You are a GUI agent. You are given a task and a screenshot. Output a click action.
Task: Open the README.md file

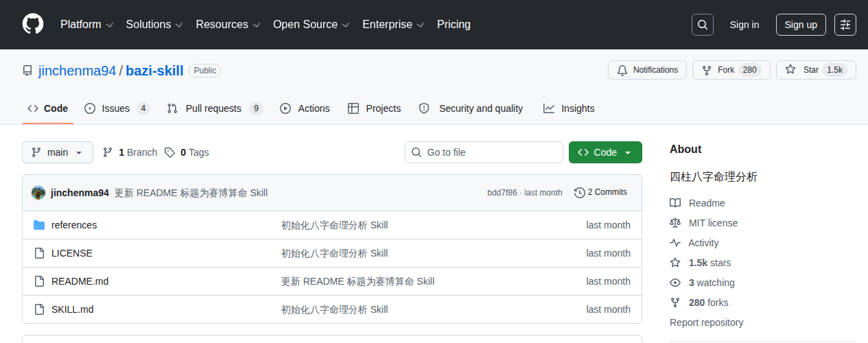pyautogui.click(x=80, y=281)
